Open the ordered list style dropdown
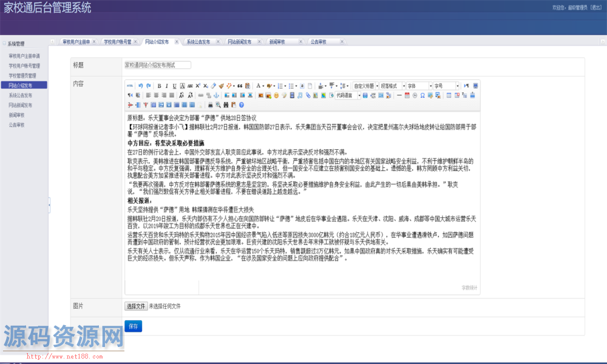The image size is (607, 364). [285, 86]
